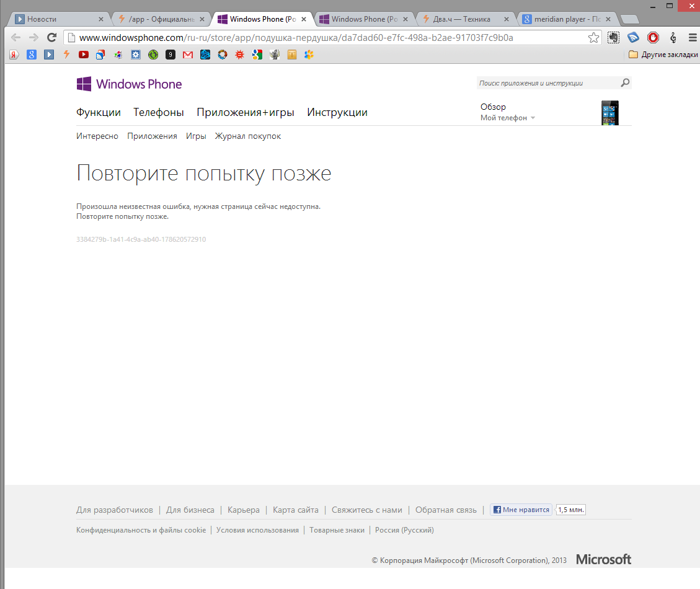Open the orange lightning bolt bookmark
The width and height of the screenshot is (700, 589).
coord(66,55)
